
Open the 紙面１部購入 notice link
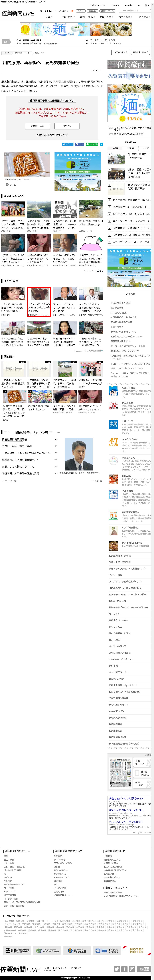pyautogui.click(x=117, y=327)
